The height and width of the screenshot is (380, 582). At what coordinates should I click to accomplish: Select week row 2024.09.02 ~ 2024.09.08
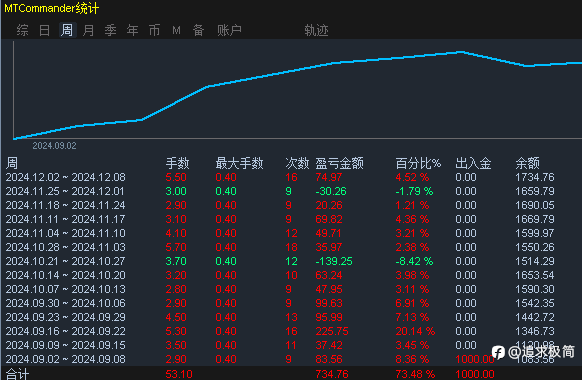click(280, 359)
